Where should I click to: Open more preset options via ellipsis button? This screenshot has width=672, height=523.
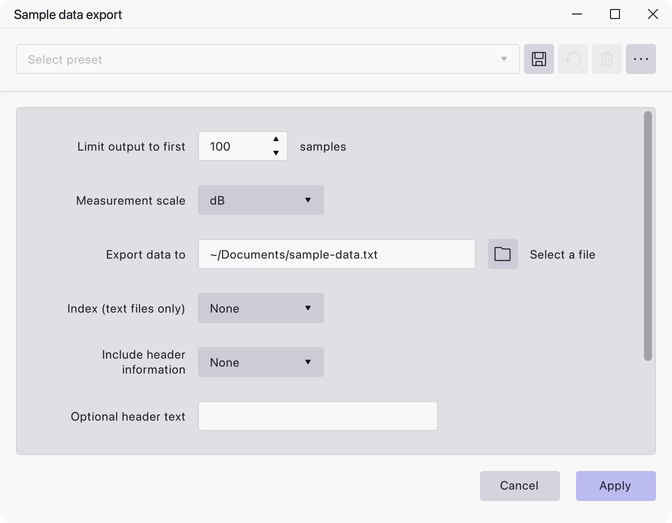pos(641,59)
